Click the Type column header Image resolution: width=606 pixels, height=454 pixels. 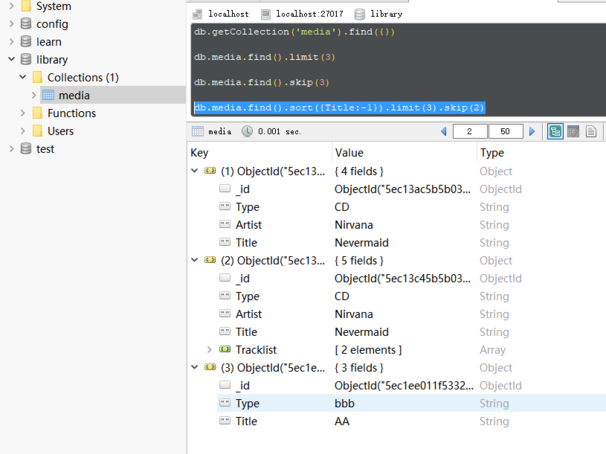click(x=492, y=153)
